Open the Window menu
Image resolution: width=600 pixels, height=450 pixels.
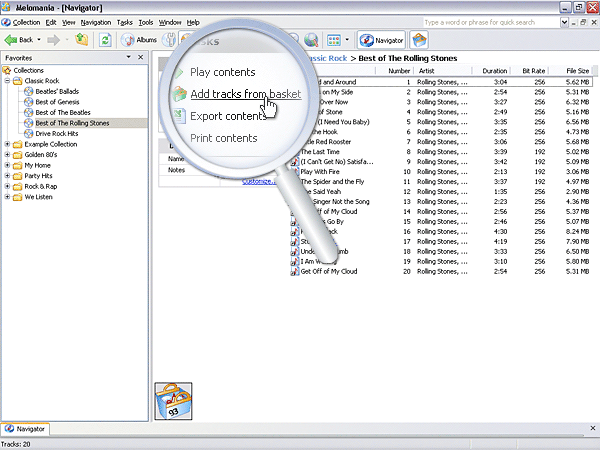click(x=170, y=23)
